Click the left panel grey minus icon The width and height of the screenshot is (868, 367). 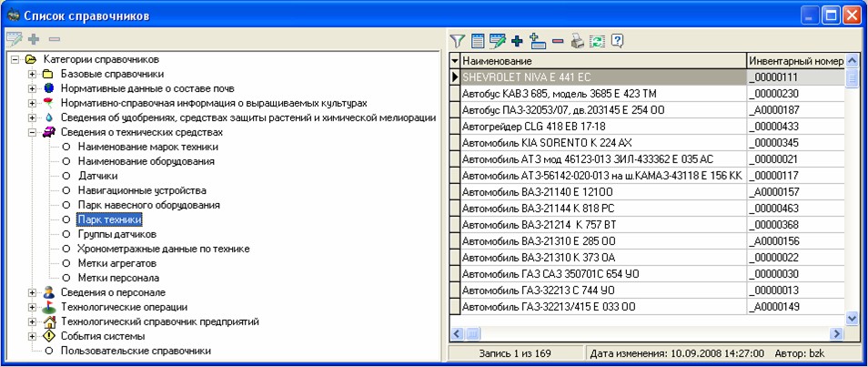click(55, 39)
